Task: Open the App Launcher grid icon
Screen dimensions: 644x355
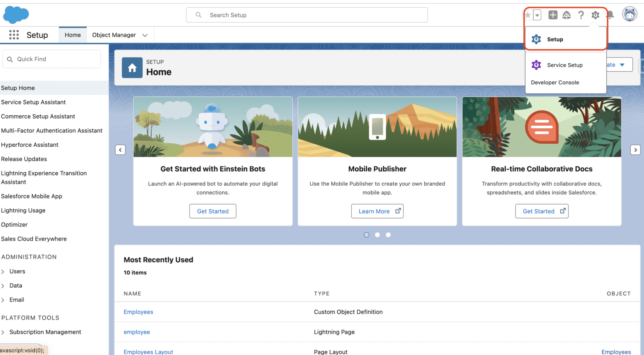Action: (14, 35)
